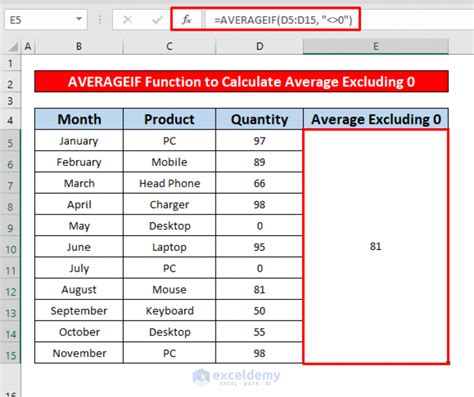
Task: Click the October cell
Action: 79,332
